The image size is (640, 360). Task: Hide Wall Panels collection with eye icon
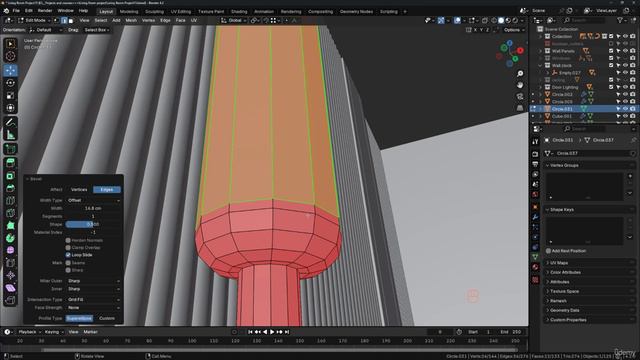pyautogui.click(x=625, y=51)
